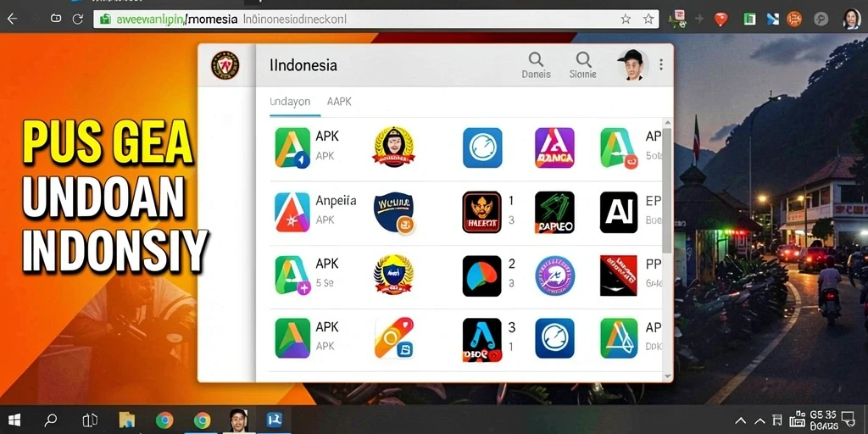868x434 pixels.
Task: Open the green A app with blue badge
Action: tap(292, 147)
